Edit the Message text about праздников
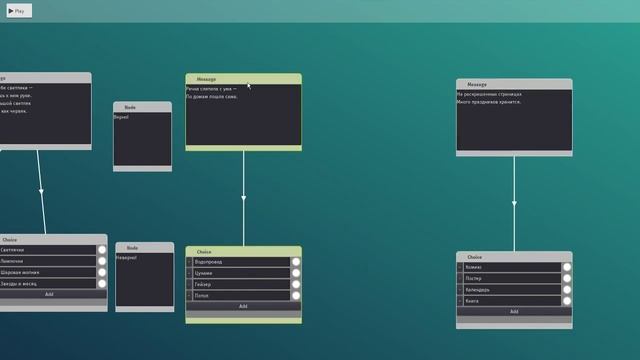The height and width of the screenshot is (360, 640). (514, 120)
